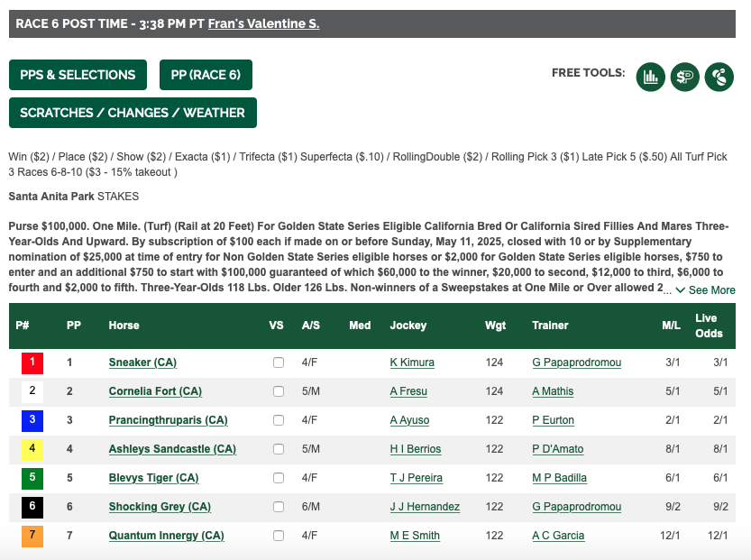Click the yellow number 4 saddlecloth icon
Screen dimensions: 751x560
pos(32,449)
